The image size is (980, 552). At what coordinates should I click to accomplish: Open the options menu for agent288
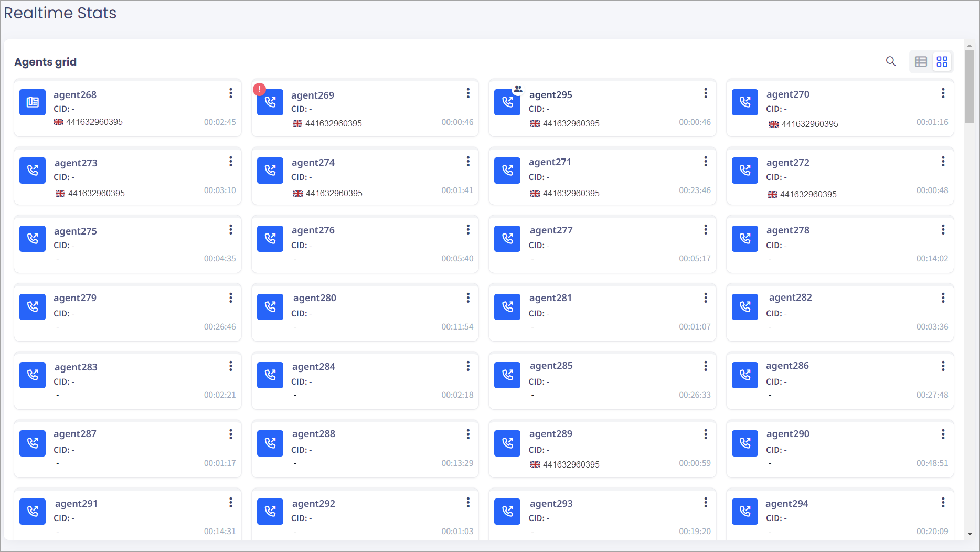(468, 434)
